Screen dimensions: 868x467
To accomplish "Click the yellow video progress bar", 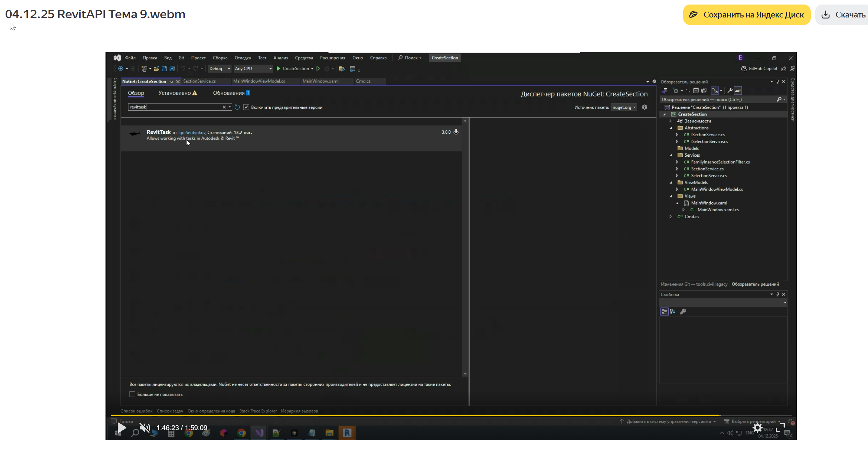I will point(404,415).
